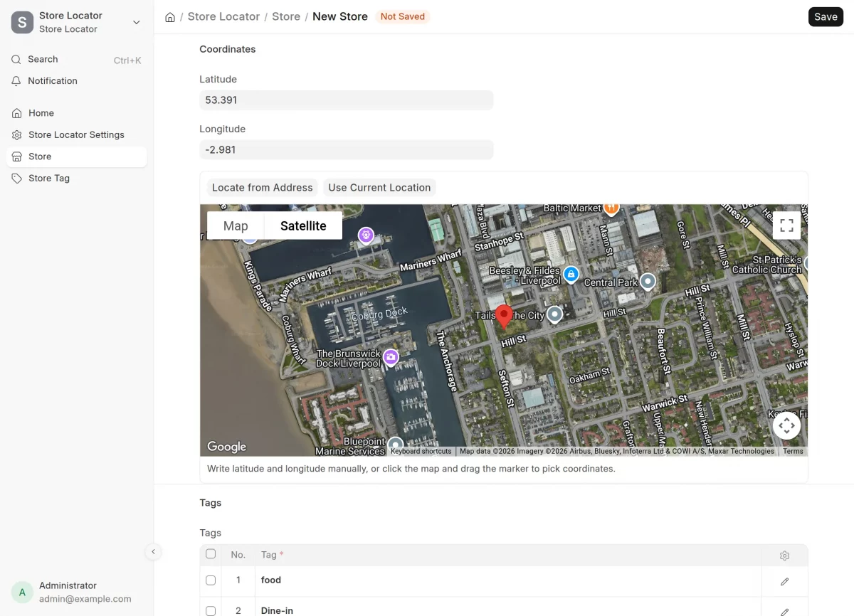Click purple marker near Mariners Wharf
Screen dimensions: 854x616
coord(366,235)
